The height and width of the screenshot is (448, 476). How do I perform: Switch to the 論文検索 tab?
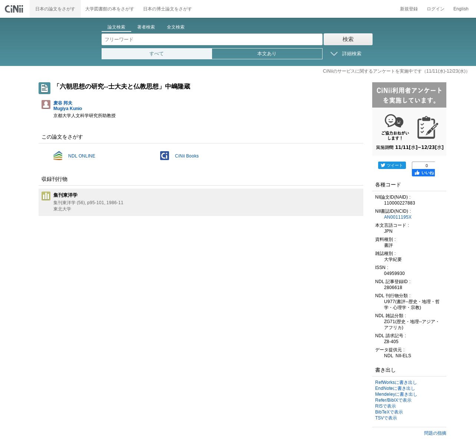pos(116,27)
